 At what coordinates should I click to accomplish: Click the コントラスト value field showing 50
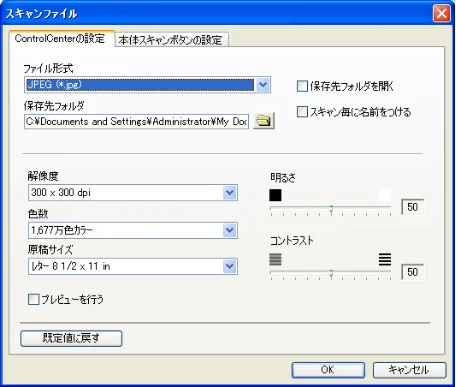pos(413,272)
